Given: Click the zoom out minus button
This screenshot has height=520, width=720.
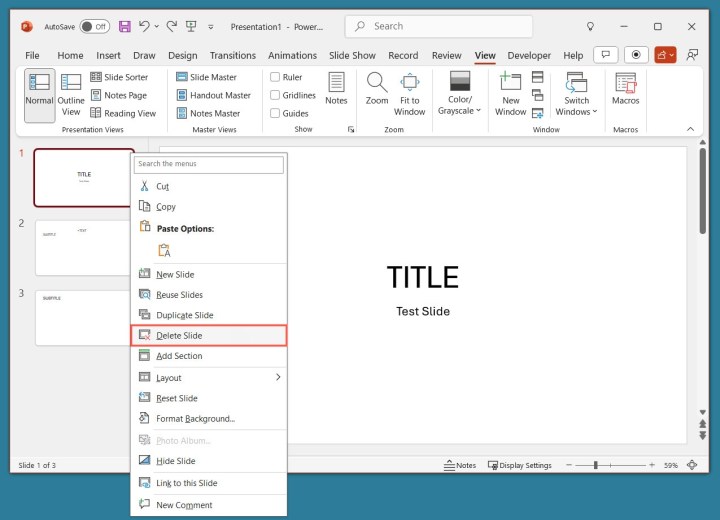Looking at the screenshot, I should coord(568,465).
